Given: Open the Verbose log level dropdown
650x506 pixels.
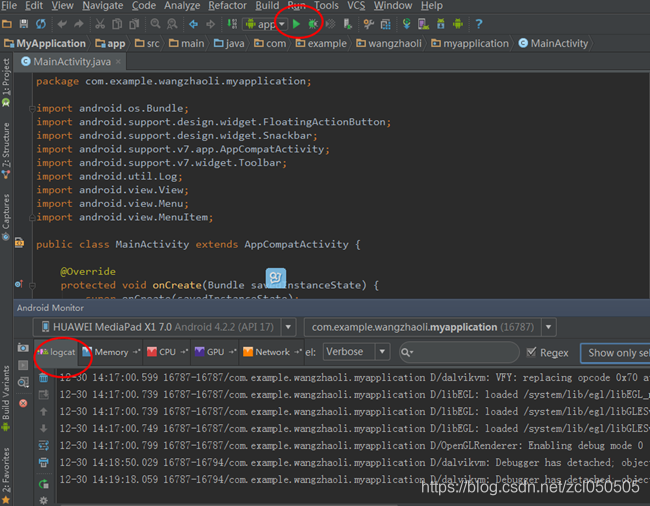Looking at the screenshot, I should coord(356,352).
